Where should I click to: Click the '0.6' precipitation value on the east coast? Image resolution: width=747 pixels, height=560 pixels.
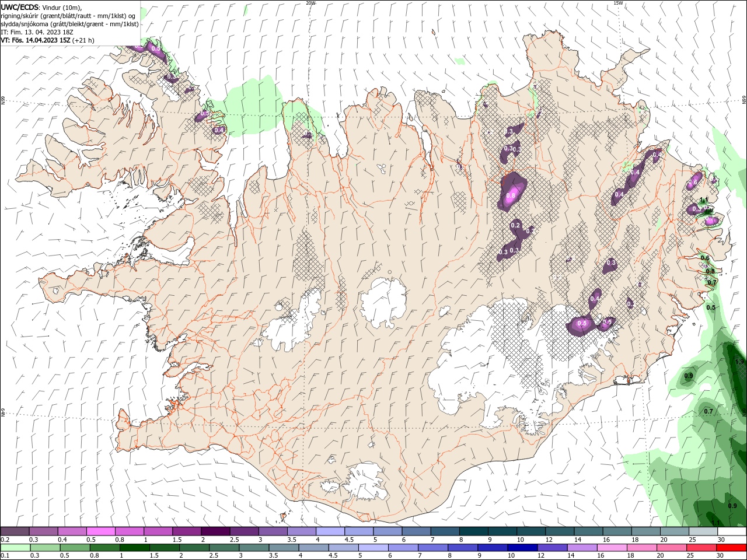click(704, 258)
